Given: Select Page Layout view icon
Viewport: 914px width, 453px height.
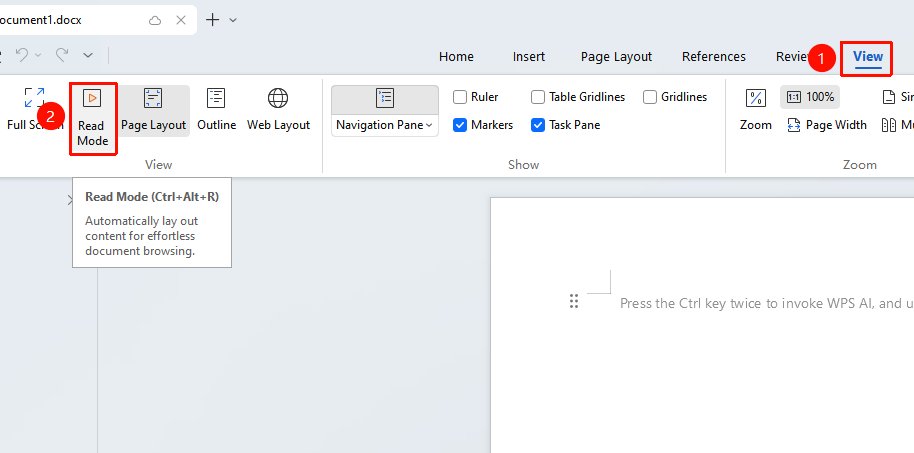Looking at the screenshot, I should [153, 99].
